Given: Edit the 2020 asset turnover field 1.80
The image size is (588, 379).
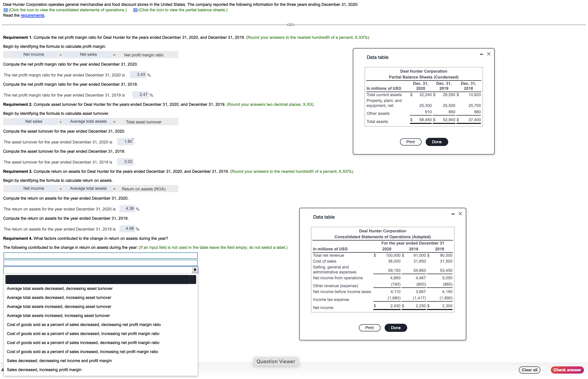Looking at the screenshot, I should point(125,141).
